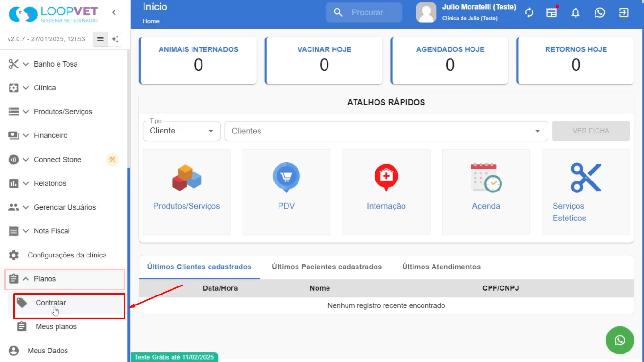Open the Agenda shortcut tile
This screenshot has height=362, width=644.
(486, 192)
